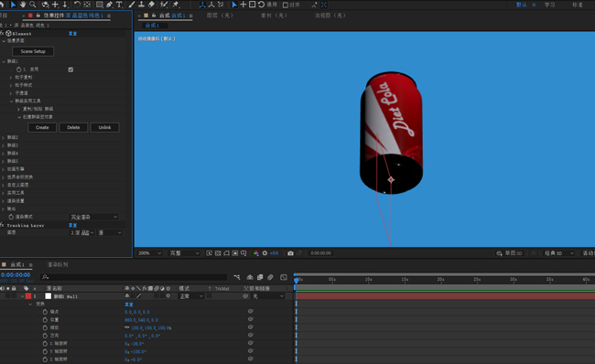Collapse the Transform property group
595x364 pixels.
[x=30, y=304]
